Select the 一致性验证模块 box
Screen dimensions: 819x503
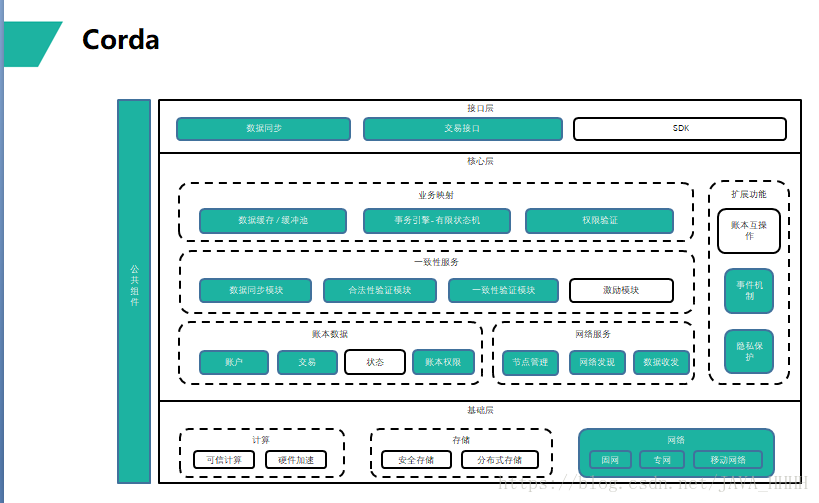point(504,290)
